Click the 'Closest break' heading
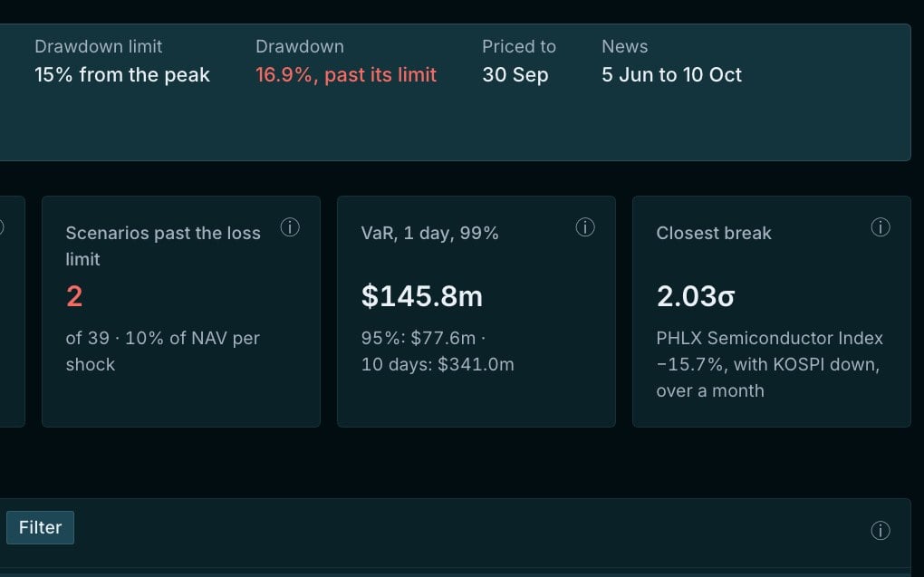This screenshot has width=924, height=577. coord(714,233)
